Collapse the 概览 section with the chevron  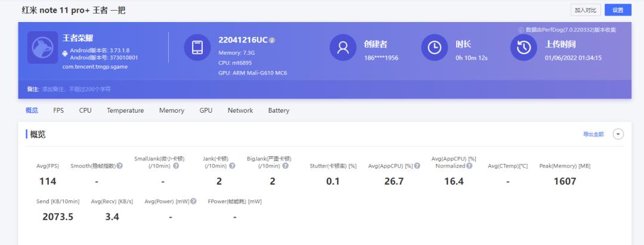click(x=618, y=134)
